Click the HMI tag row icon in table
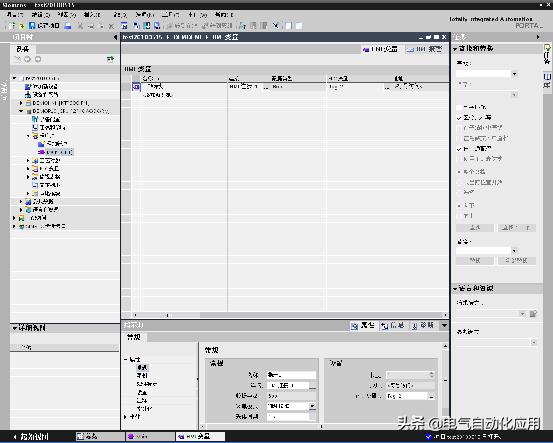The height and width of the screenshot is (443, 553). 136,86
